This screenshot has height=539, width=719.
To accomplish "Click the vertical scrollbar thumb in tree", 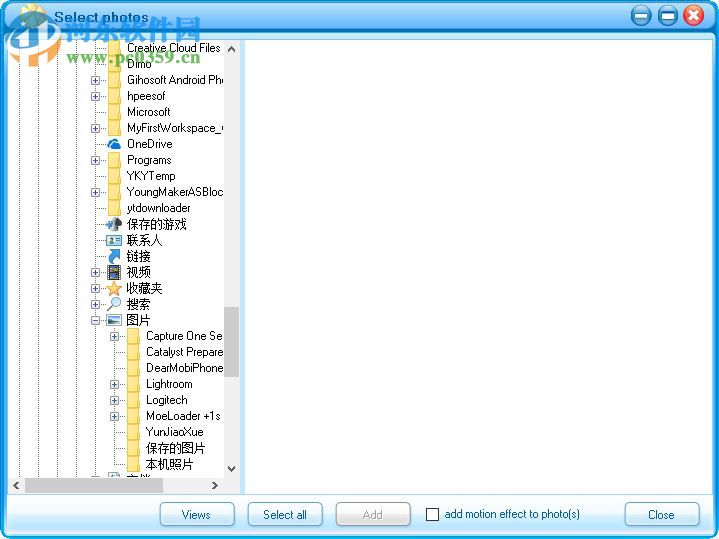I will 232,342.
